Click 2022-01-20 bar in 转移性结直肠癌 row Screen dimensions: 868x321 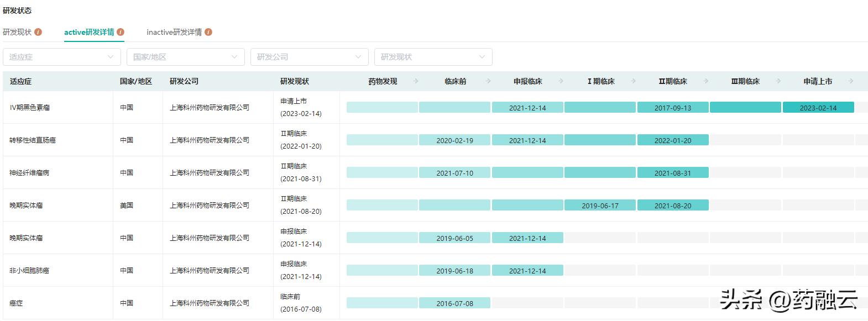[x=673, y=140]
